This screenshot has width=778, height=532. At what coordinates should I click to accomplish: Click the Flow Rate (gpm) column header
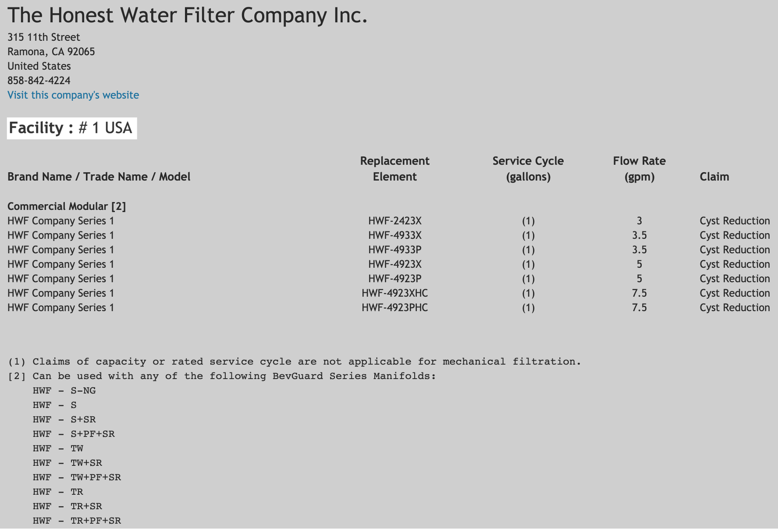point(639,169)
